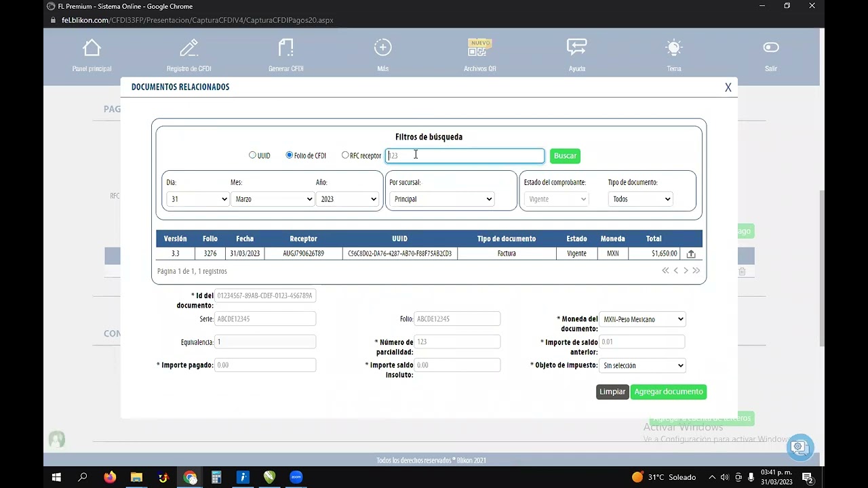Viewport: 868px width, 488px height.
Task: Click the Windows Start button
Action: (x=57, y=477)
